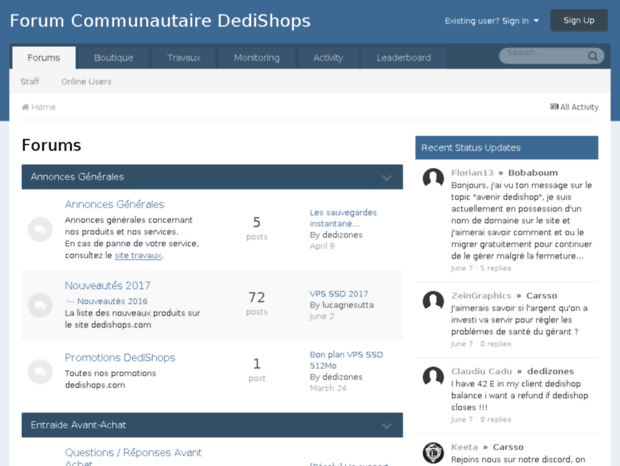
Task: Open the Leaderboard tab
Action: click(x=404, y=58)
